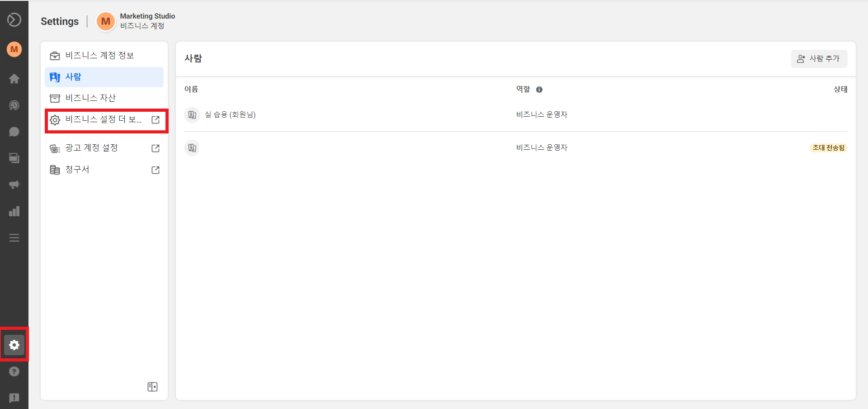
Task: Open 비즈니스 자산 menu item
Action: (104, 98)
